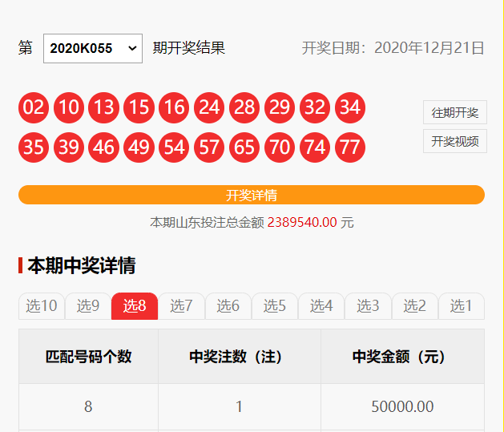This screenshot has height=432, width=504.
Task: Click the orange 开奖详情 bar
Action: coord(252,195)
